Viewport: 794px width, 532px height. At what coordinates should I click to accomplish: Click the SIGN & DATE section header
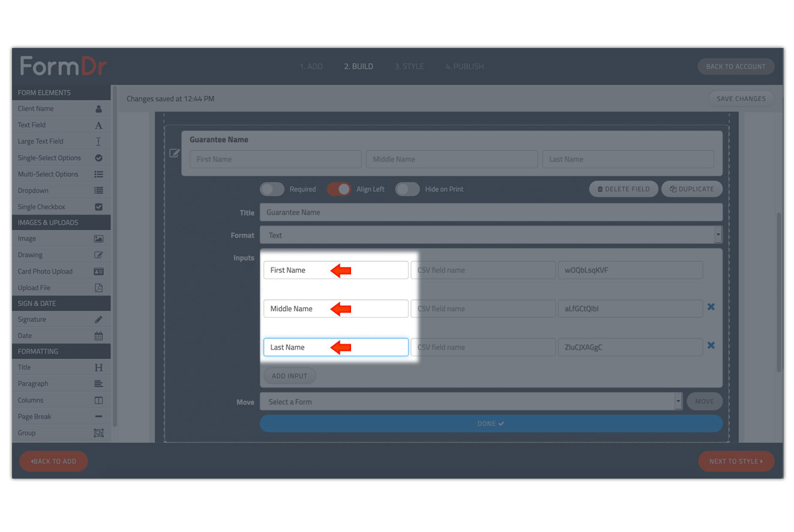(x=61, y=303)
